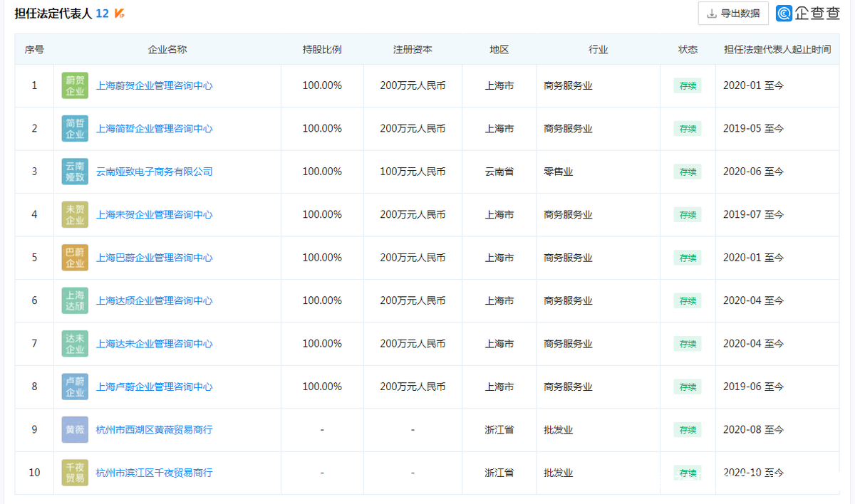Click the 千夜贸易 company logo icon

point(75,473)
